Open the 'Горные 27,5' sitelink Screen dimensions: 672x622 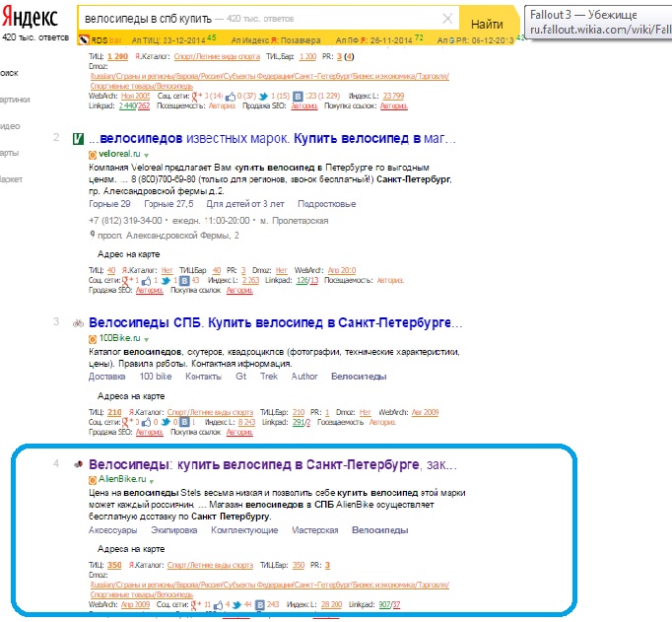click(168, 204)
